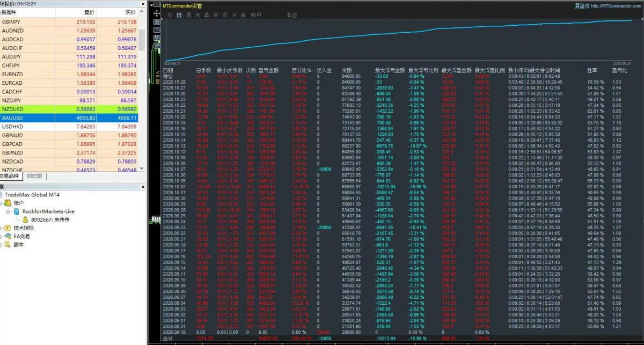
Task: Collapse the RockfortMarkets-Live tree node
Action: click(x=9, y=211)
